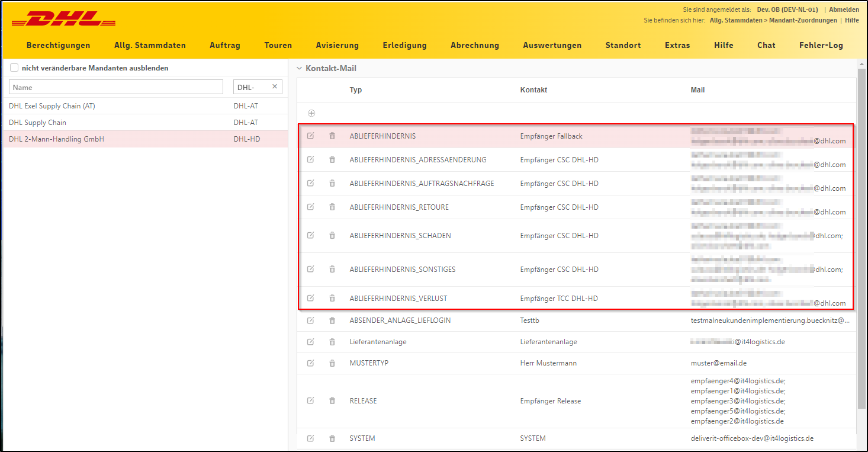The height and width of the screenshot is (452, 868).
Task: Edit the ABLIEFERHINDERNIS_RETOURE entry
Action: point(311,207)
